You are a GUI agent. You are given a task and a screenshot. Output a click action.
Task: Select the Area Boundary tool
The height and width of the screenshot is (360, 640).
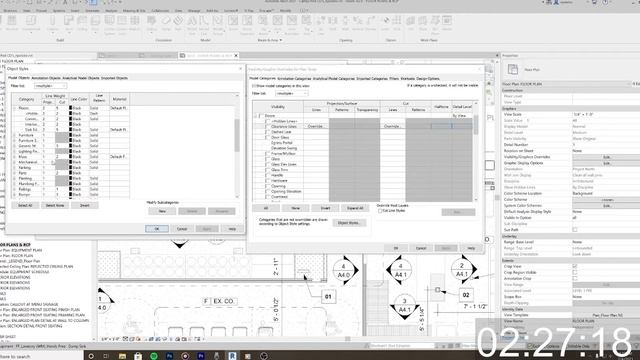292,24
